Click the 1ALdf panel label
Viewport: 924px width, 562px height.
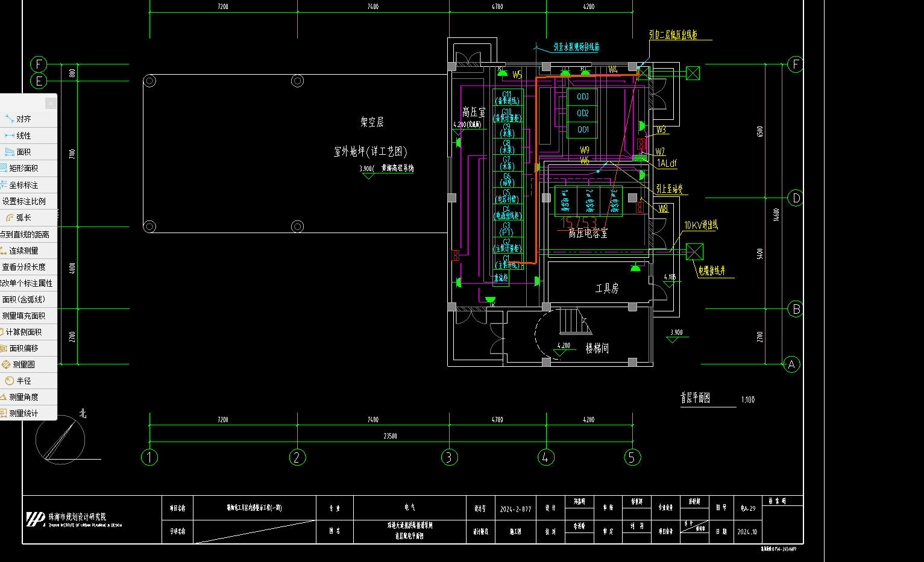pyautogui.click(x=667, y=163)
